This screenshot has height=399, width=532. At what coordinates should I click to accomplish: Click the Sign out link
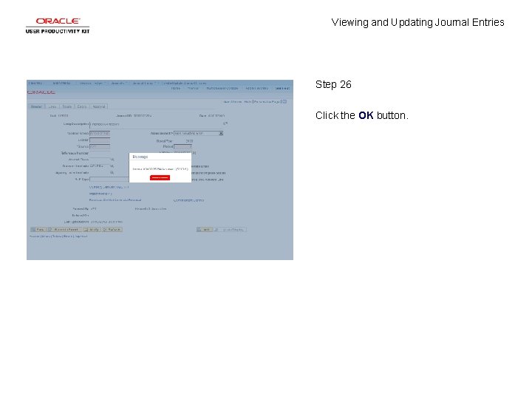pos(282,88)
